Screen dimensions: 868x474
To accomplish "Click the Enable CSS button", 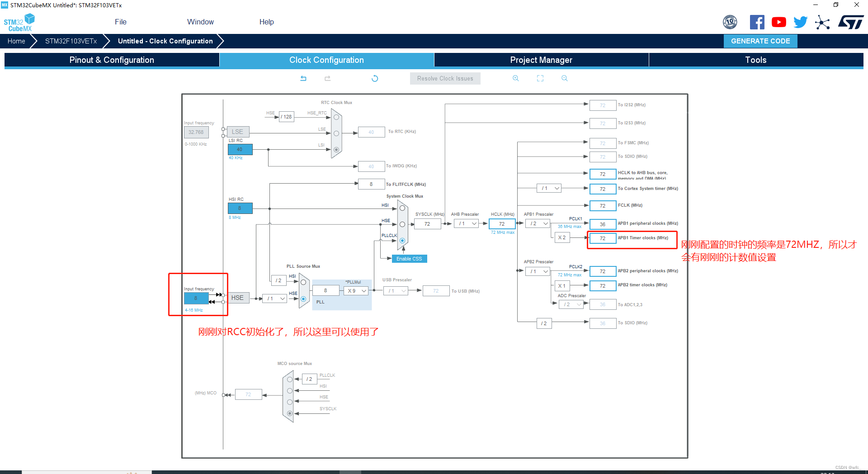I will click(409, 259).
